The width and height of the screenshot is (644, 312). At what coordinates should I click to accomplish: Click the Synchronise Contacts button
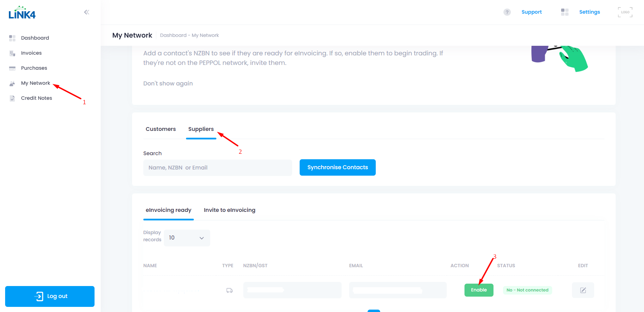(x=338, y=167)
